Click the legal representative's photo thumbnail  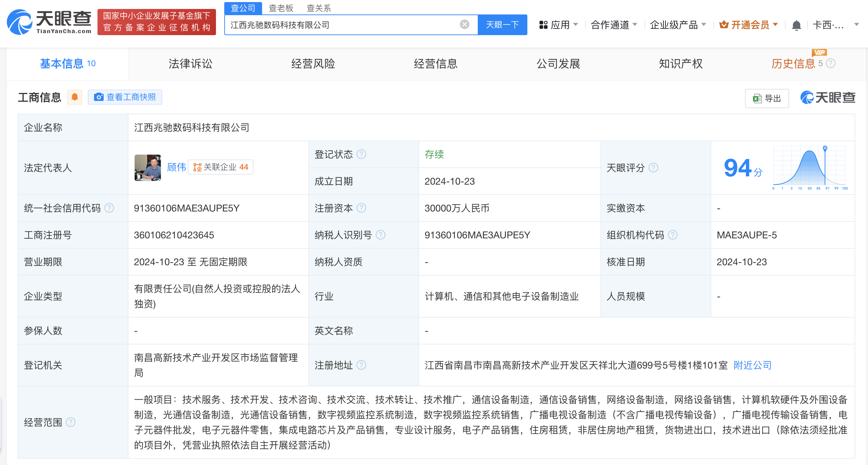click(x=147, y=168)
